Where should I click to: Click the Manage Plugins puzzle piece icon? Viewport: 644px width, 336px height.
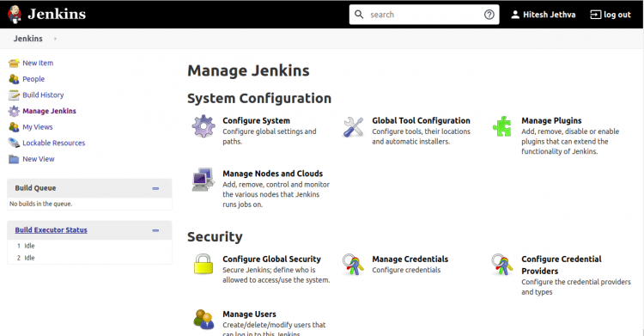502,126
